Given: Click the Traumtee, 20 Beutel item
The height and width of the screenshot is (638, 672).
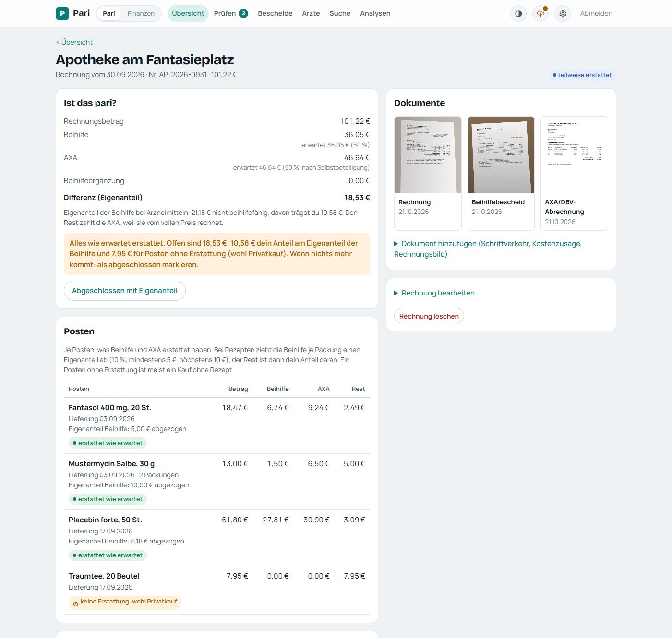Looking at the screenshot, I should point(104,576).
